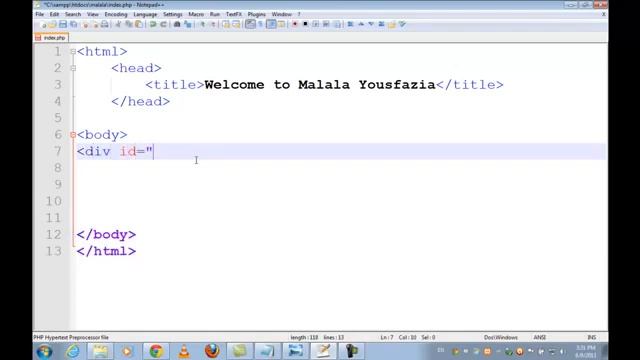
Task: Cut selection with the scissors icon
Action: (118, 24)
